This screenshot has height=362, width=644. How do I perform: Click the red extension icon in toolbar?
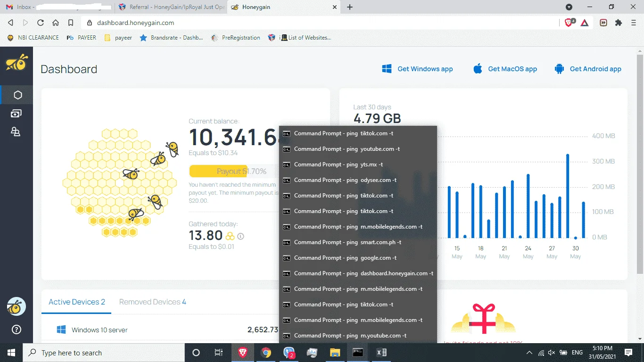pos(603,23)
